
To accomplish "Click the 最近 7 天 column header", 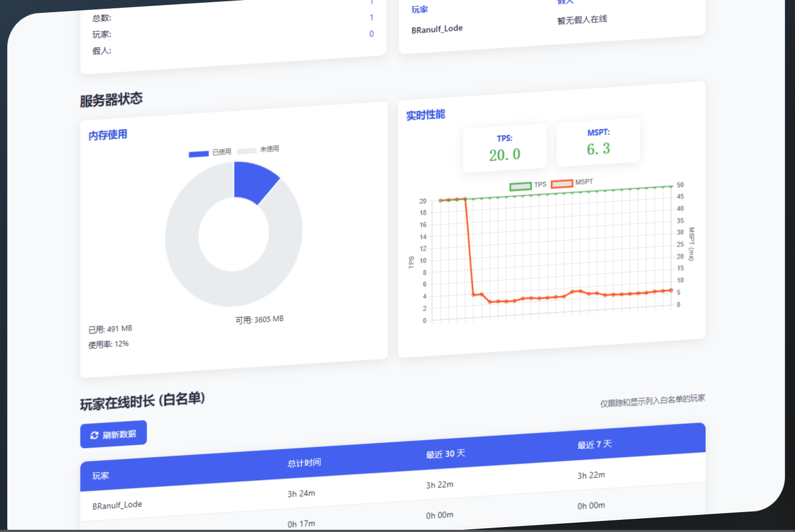I will click(x=594, y=444).
